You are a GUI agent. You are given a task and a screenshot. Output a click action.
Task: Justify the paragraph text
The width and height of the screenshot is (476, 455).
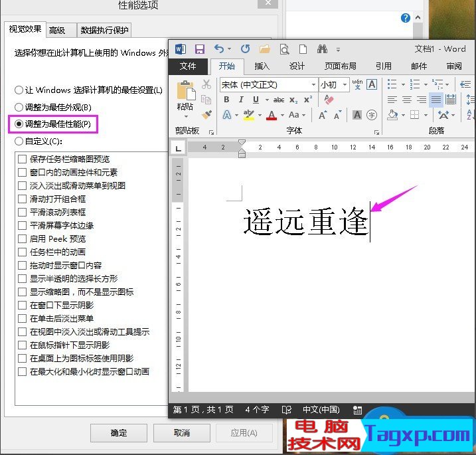pyautogui.click(x=436, y=100)
